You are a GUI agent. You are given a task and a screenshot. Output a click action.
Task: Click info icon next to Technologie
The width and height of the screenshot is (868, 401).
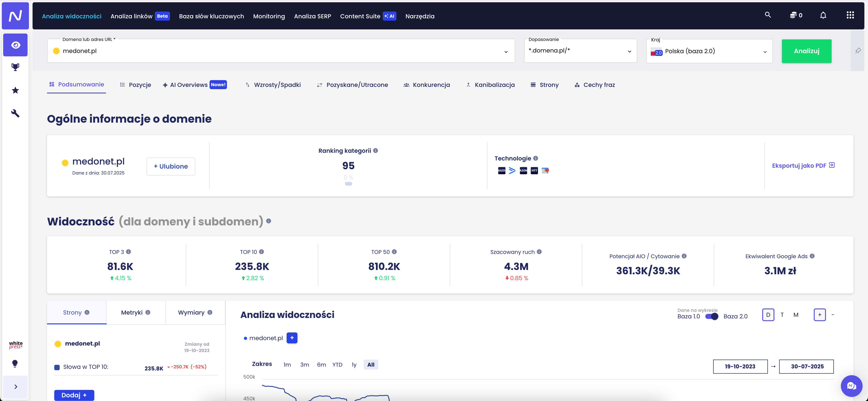535,158
